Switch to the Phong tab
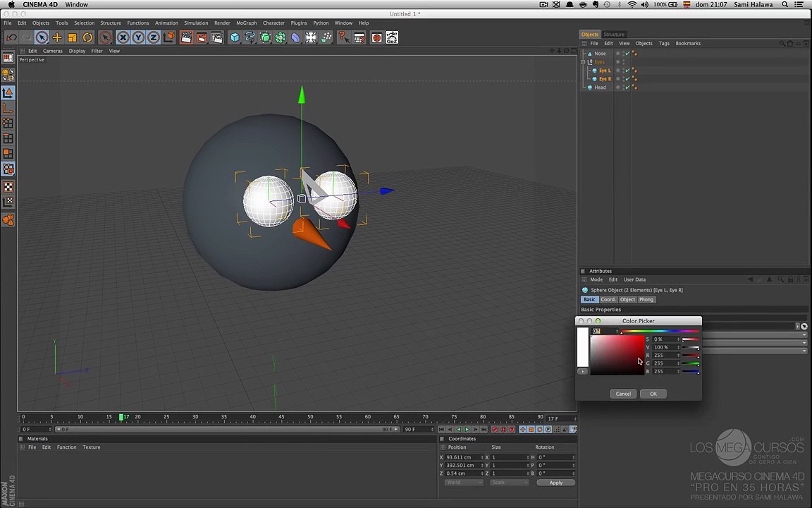812x508 pixels. pyautogui.click(x=646, y=300)
